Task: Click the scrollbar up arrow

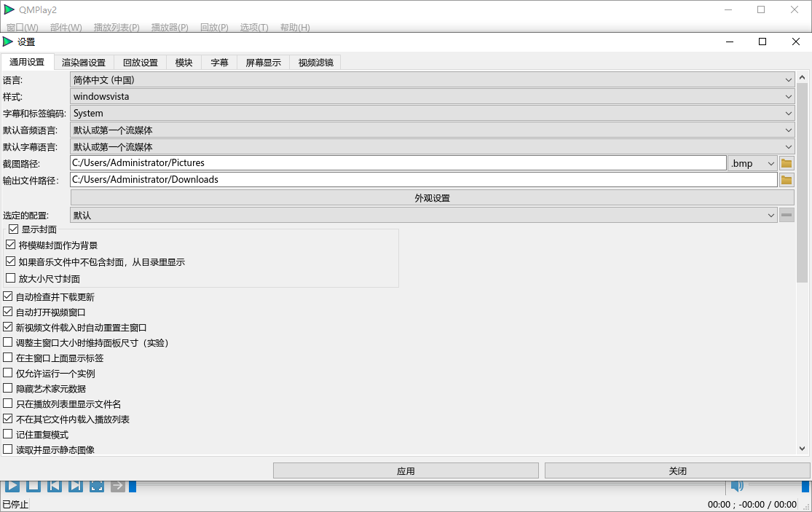Action: [x=802, y=77]
